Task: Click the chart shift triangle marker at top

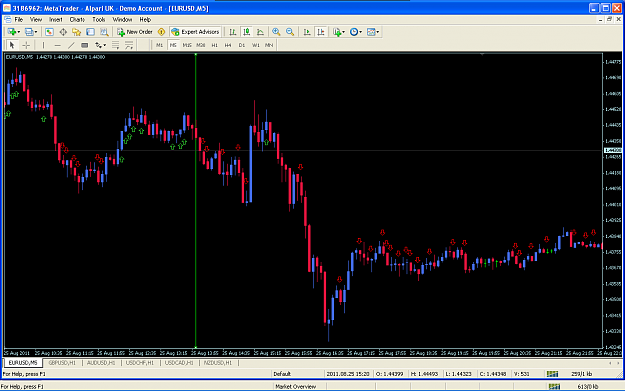Action: [482, 54]
